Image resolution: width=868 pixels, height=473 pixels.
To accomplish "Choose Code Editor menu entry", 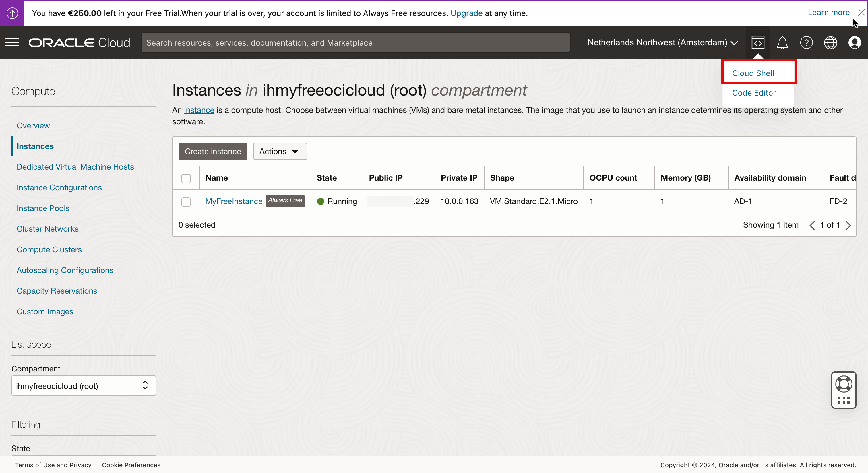I will coord(753,93).
